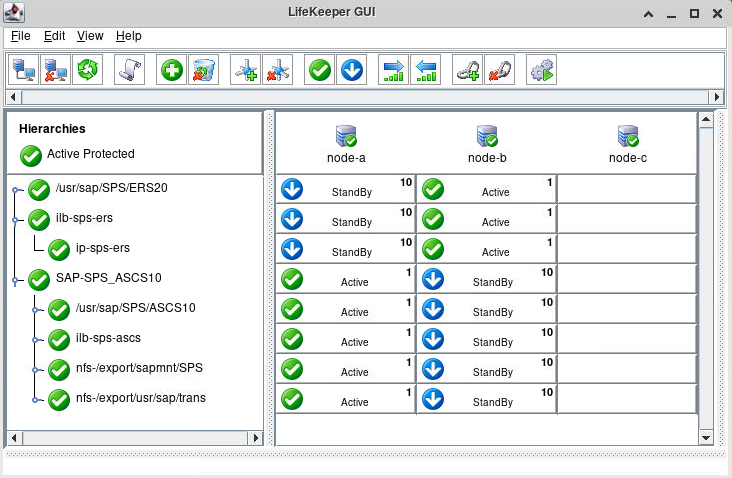Open the Edit menu
This screenshot has height=478, width=732.
(x=54, y=36)
